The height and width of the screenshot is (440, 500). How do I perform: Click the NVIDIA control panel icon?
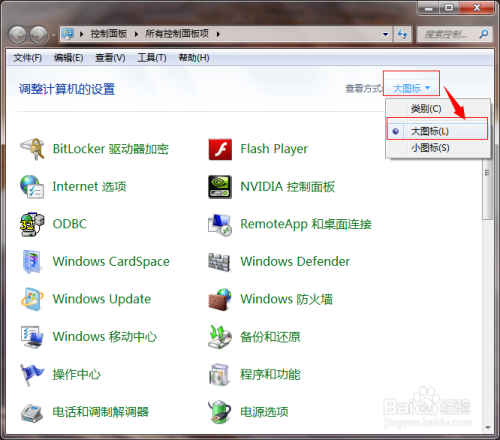click(220, 187)
